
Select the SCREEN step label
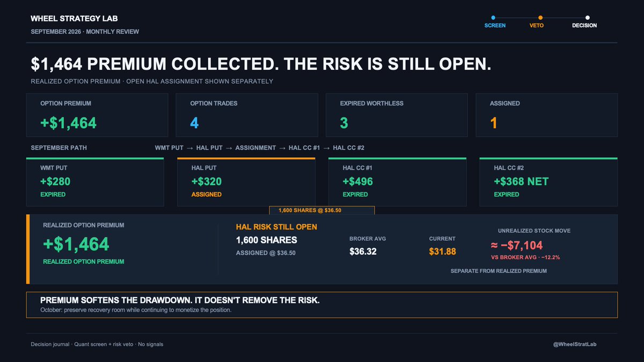point(495,25)
